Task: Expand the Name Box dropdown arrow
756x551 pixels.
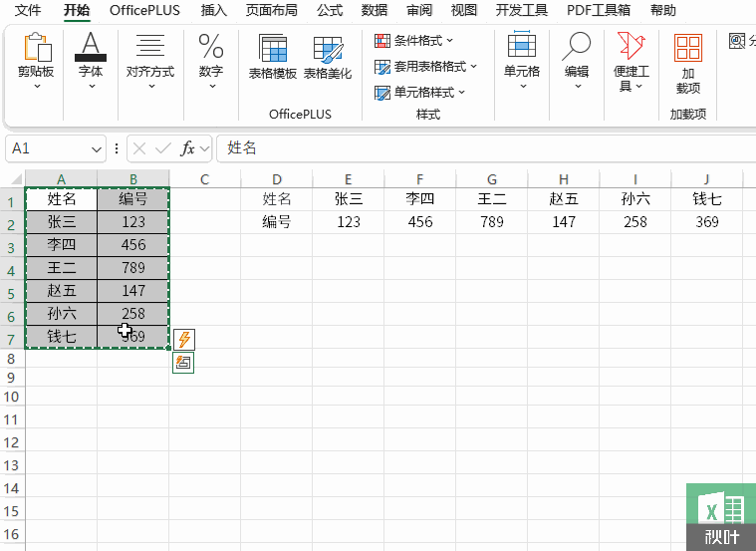Action: tap(97, 148)
